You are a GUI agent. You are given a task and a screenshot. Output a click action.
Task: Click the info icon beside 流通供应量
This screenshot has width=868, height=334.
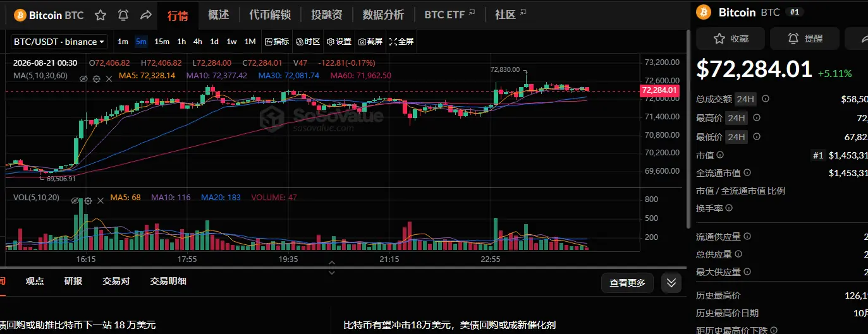point(747,236)
